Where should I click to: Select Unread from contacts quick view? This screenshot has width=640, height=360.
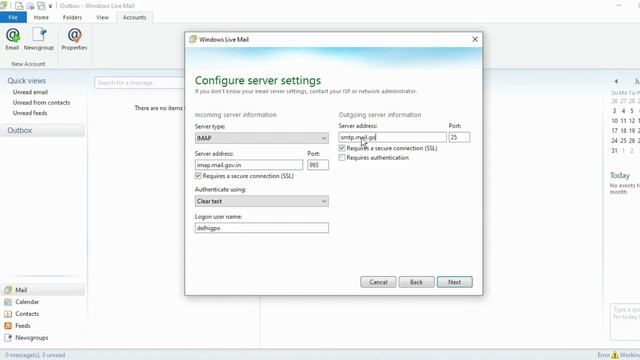[41, 103]
